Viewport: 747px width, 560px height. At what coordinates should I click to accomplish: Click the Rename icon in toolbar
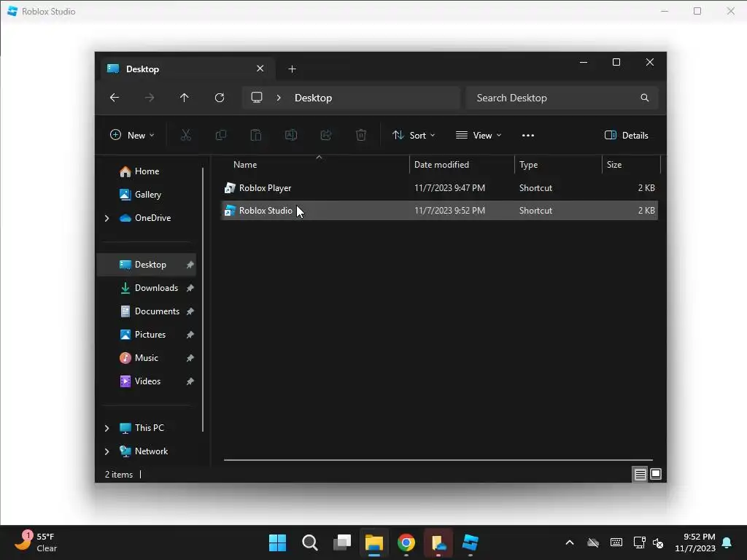pos(290,135)
